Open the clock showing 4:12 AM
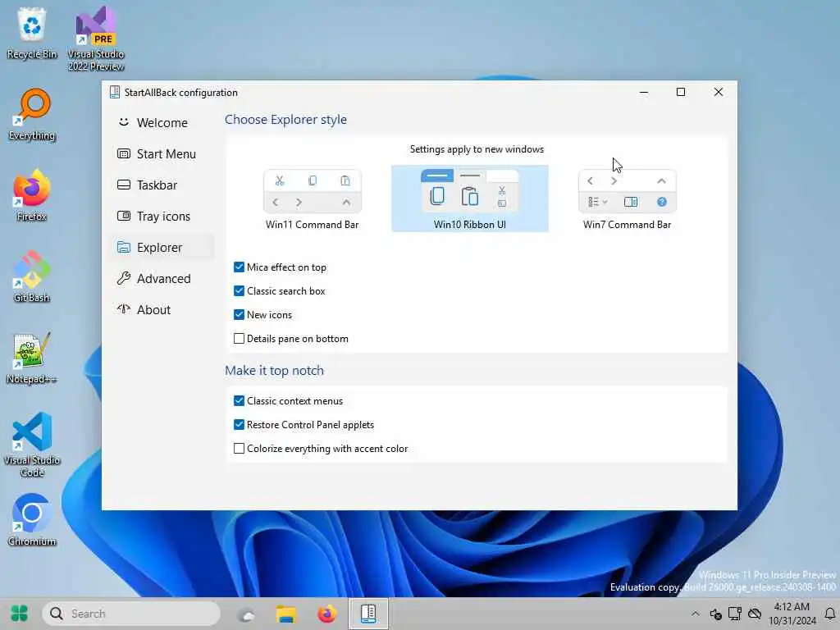The image size is (840, 630). (792, 614)
